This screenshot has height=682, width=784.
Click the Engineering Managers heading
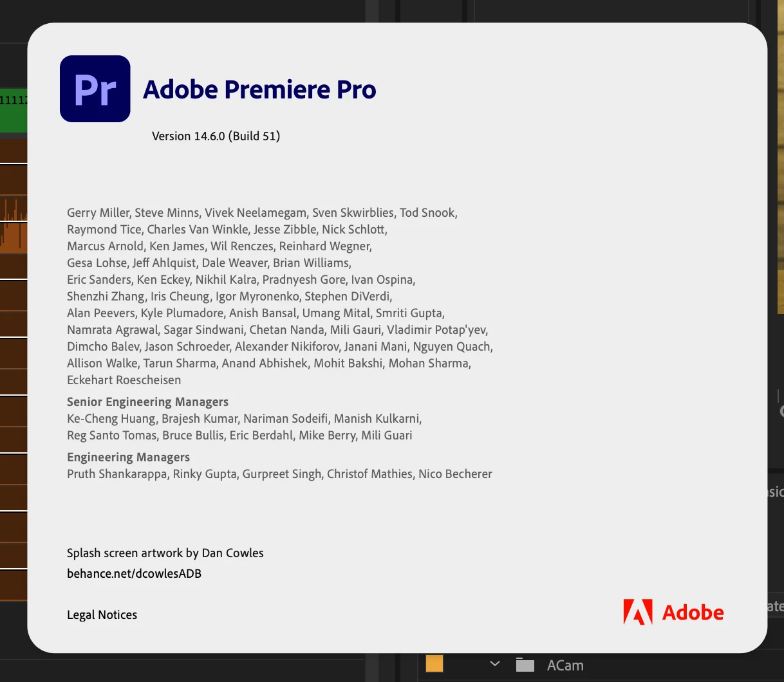pyautogui.click(x=128, y=457)
